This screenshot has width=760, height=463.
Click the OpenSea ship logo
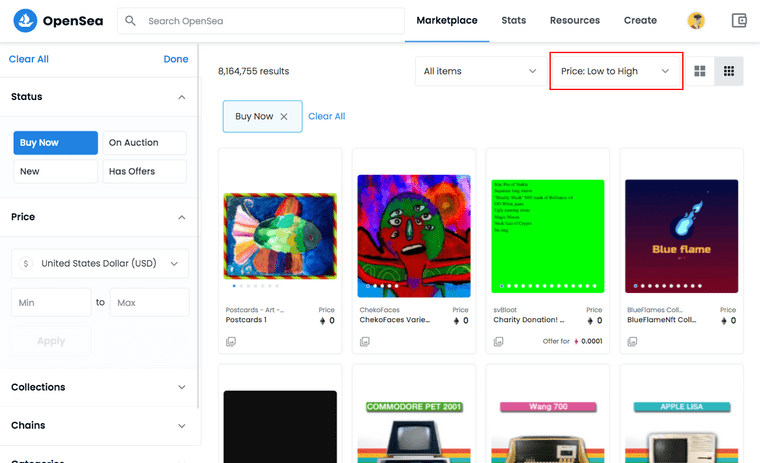25,20
